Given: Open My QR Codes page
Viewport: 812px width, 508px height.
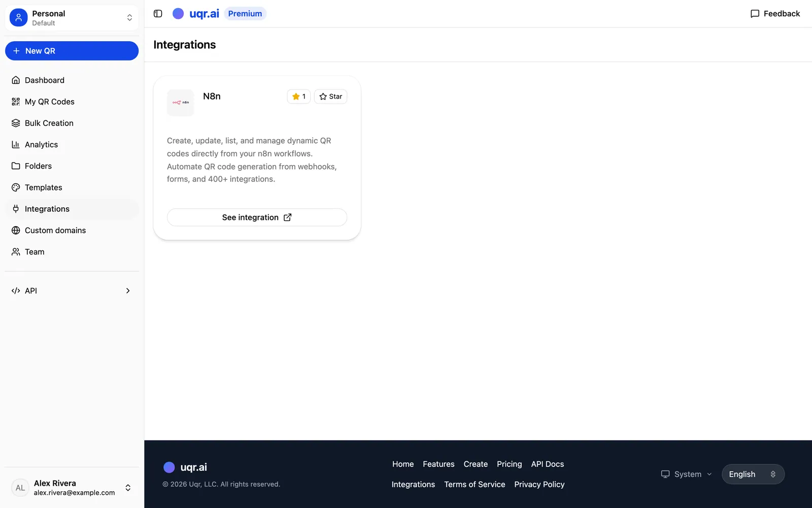Looking at the screenshot, I should tap(72, 102).
